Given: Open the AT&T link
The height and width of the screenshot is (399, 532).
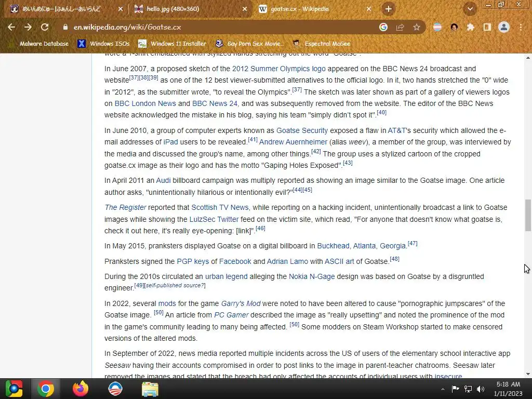Looking at the screenshot, I should pyautogui.click(x=396, y=130).
